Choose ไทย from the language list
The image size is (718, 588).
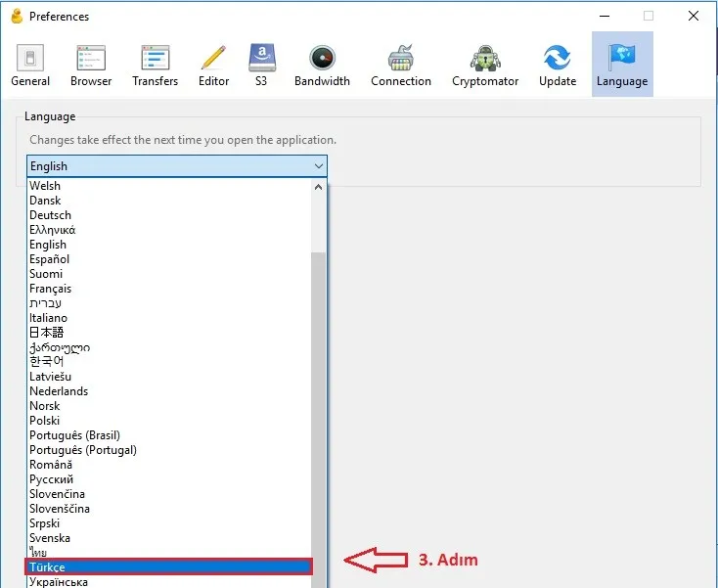169,552
